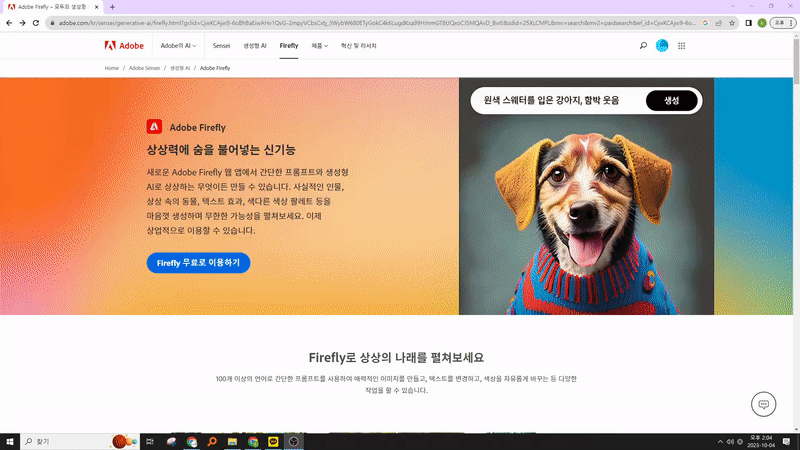Screen dimensions: 800x450
Task: Click the heading 'Firefly로 상상의 나래를 펼쳐보세요'
Action: (396, 358)
